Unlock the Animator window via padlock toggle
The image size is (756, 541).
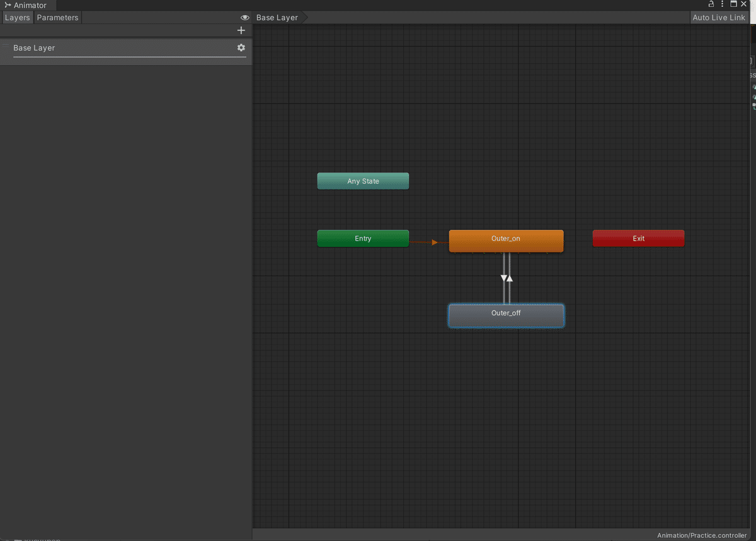711,4
